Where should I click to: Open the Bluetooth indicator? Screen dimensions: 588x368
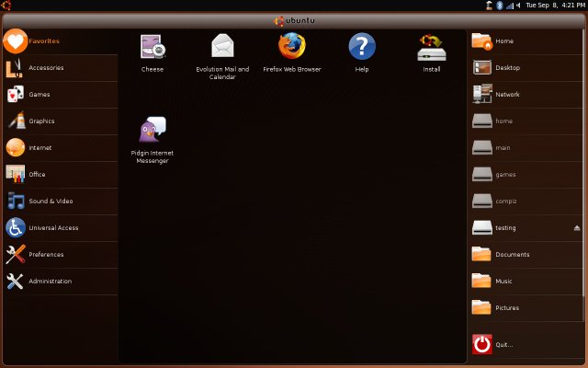[500, 6]
